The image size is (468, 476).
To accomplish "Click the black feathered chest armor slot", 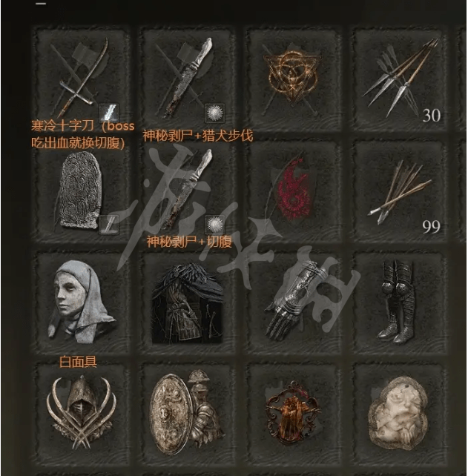I will (187, 303).
